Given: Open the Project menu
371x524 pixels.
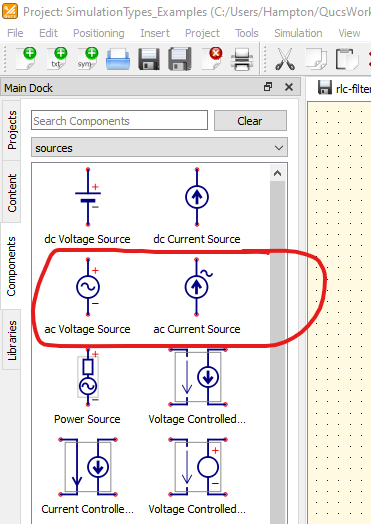Looking at the screenshot, I should click(x=202, y=33).
